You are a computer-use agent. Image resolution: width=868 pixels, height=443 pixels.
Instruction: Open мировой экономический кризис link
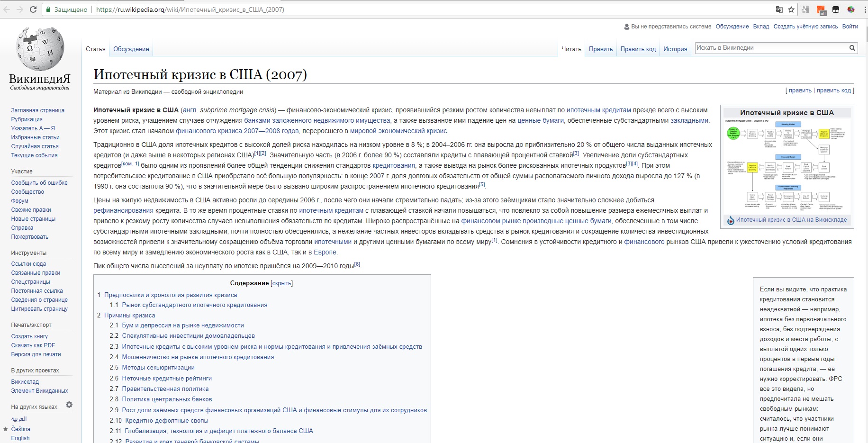(x=398, y=131)
